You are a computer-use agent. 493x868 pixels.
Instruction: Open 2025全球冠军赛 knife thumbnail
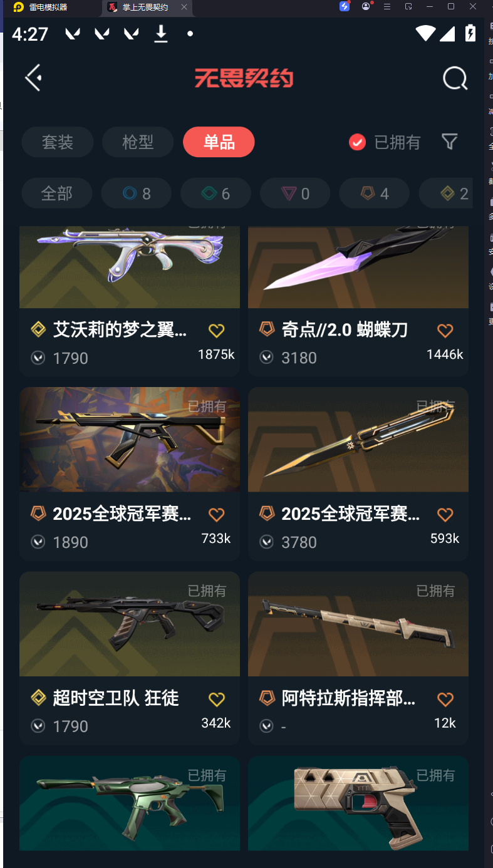click(x=358, y=440)
